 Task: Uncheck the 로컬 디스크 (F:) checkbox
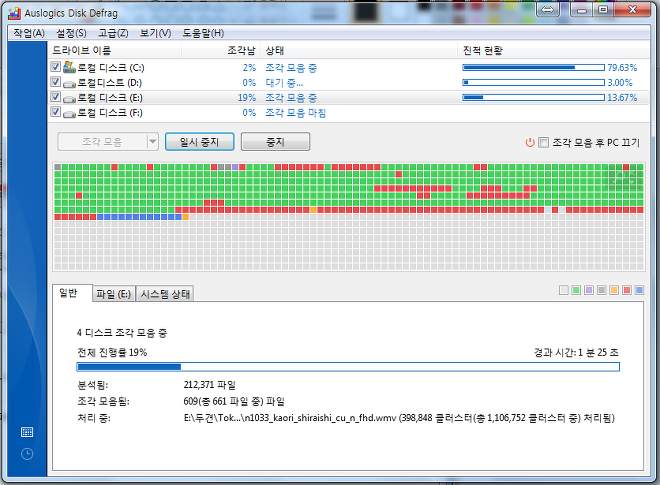pyautogui.click(x=55, y=112)
